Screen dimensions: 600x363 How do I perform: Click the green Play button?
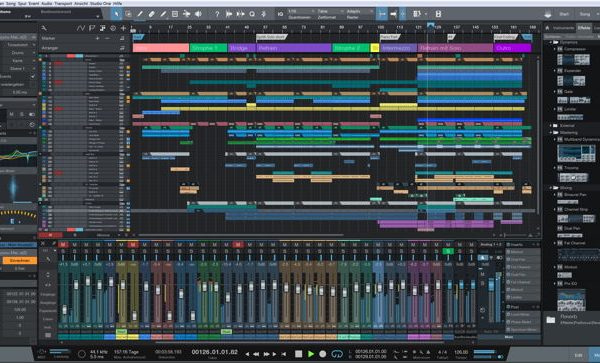pos(311,354)
